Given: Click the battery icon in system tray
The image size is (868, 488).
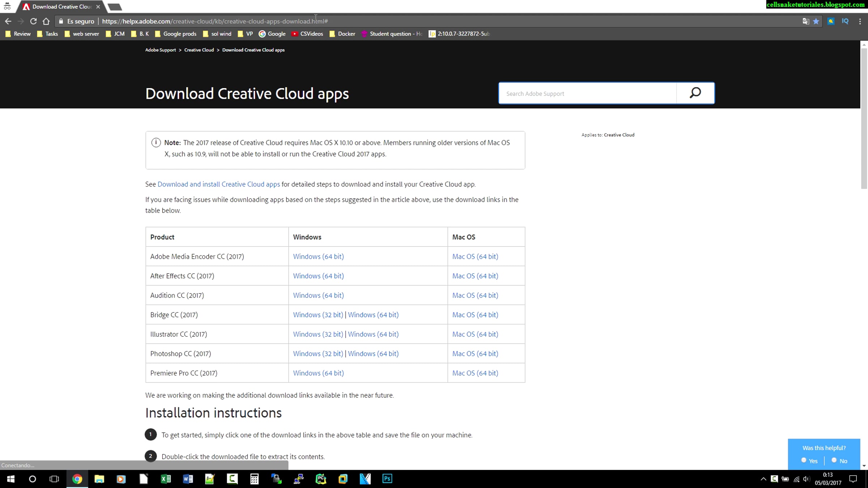Looking at the screenshot, I should point(785,479).
